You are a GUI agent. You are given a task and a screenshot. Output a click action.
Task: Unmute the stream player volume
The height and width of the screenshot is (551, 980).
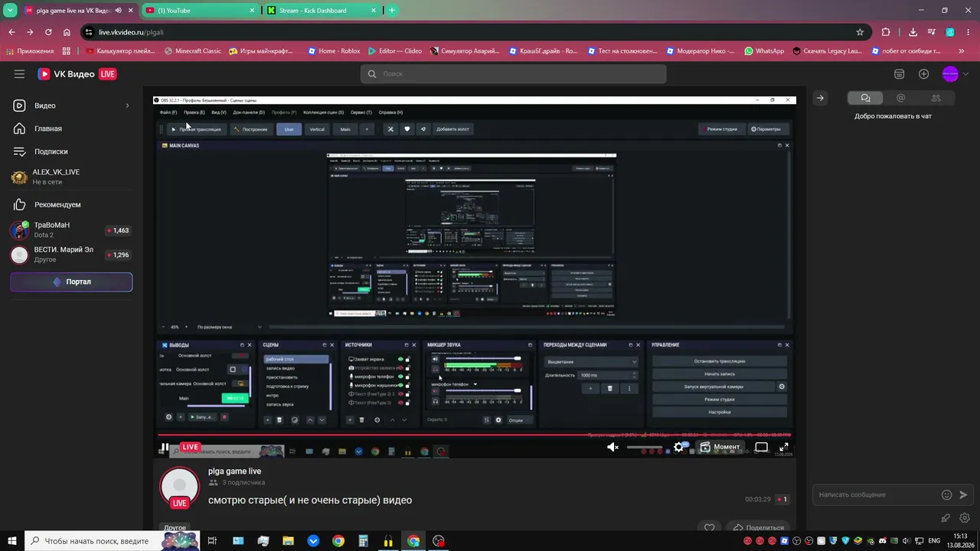point(612,448)
